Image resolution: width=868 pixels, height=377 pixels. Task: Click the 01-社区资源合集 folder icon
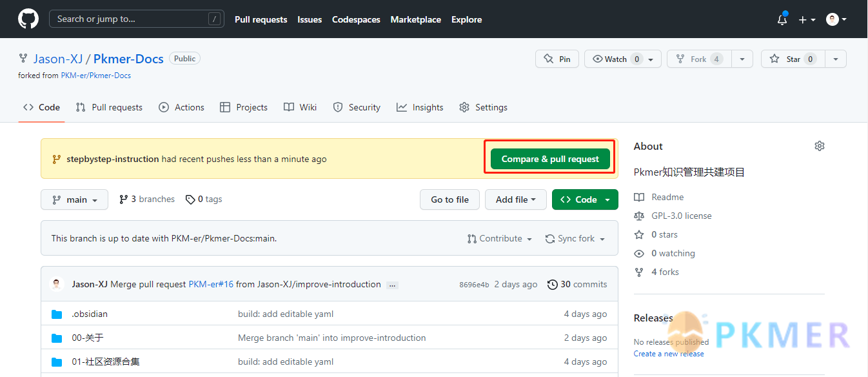click(x=57, y=362)
